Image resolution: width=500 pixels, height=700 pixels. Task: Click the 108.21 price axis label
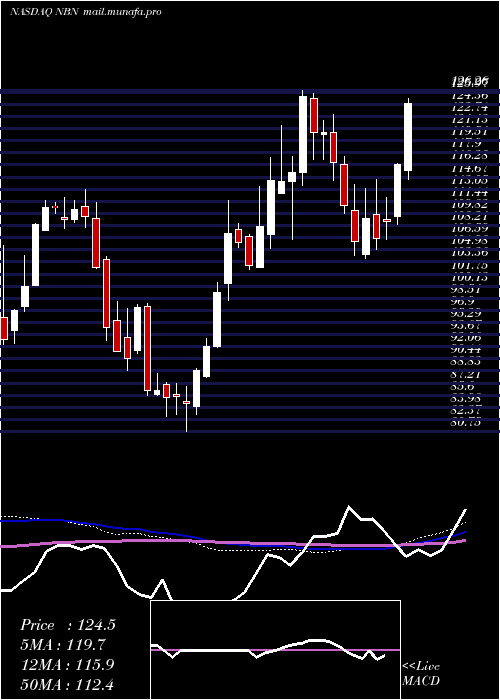pos(470,216)
